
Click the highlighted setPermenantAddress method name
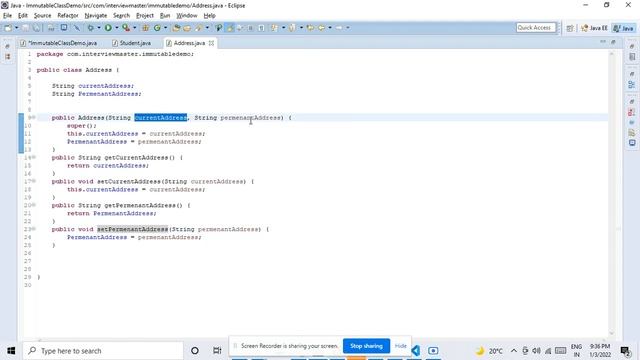132,229
